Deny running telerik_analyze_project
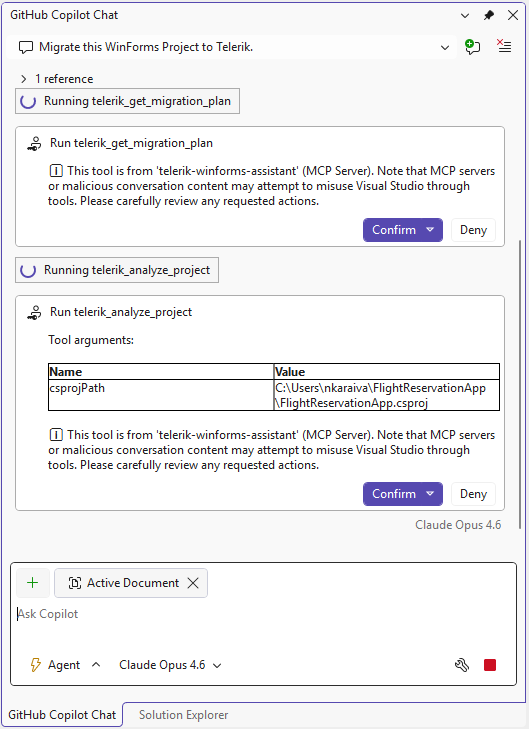This screenshot has height=729, width=529. pos(473,494)
